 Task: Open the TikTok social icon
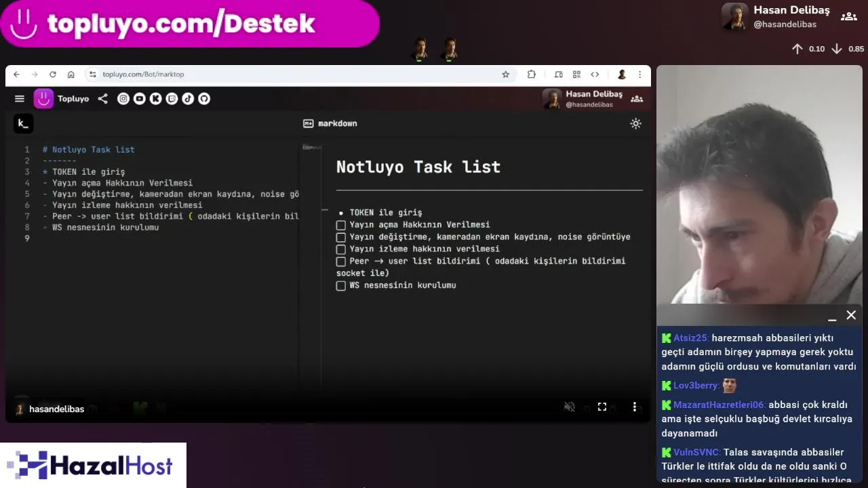(x=188, y=99)
